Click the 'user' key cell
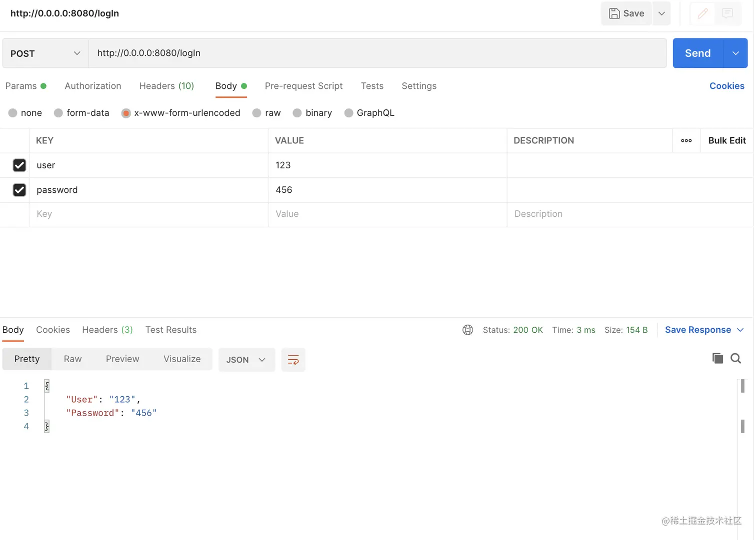Image resolution: width=756 pixels, height=540 pixels. click(149, 165)
